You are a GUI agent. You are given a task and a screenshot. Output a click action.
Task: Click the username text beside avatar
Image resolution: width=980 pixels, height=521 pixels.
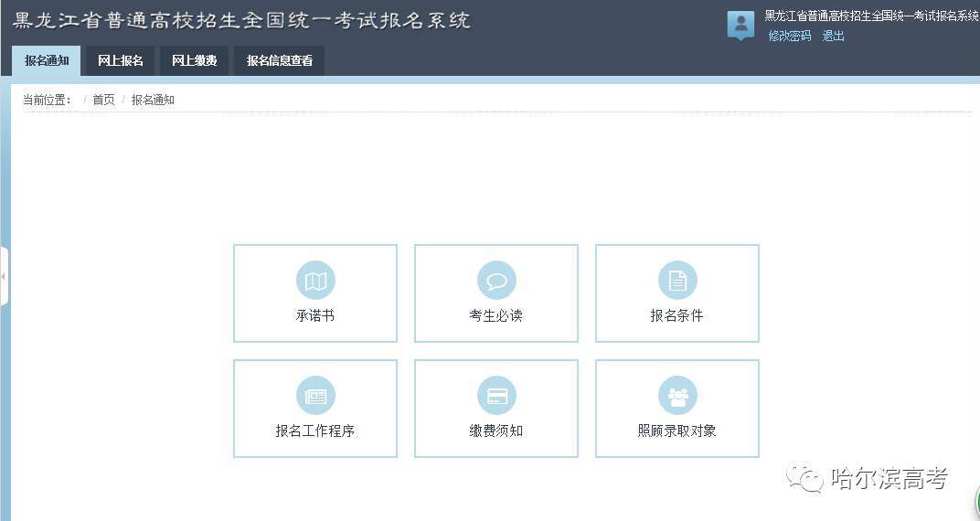click(x=872, y=16)
